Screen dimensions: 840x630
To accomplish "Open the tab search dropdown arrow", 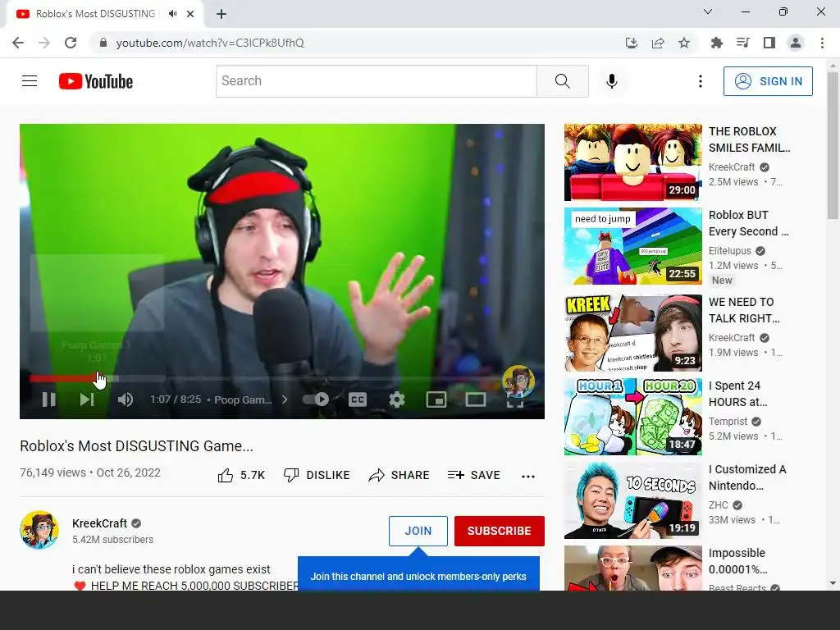I will coord(708,11).
